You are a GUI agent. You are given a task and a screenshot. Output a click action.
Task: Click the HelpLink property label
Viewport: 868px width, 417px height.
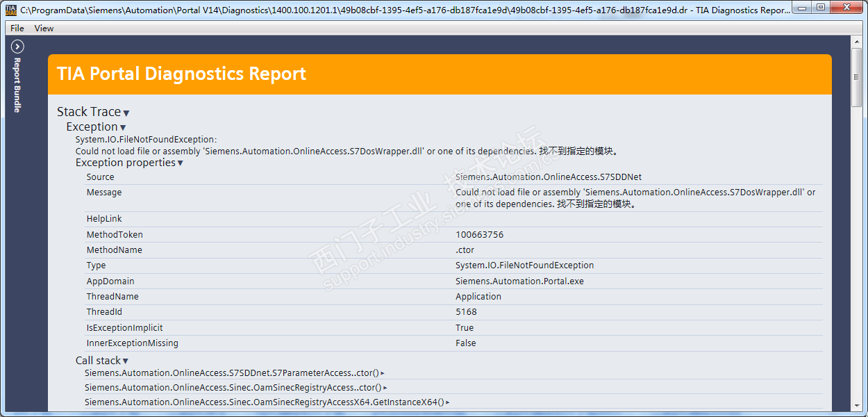pyautogui.click(x=104, y=219)
